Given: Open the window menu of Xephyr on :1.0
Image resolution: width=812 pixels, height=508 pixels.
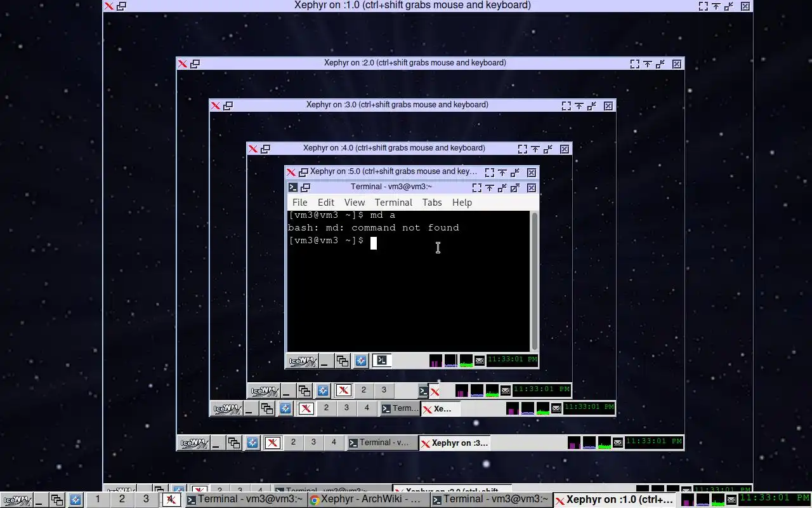Looking at the screenshot, I should pyautogui.click(x=109, y=6).
